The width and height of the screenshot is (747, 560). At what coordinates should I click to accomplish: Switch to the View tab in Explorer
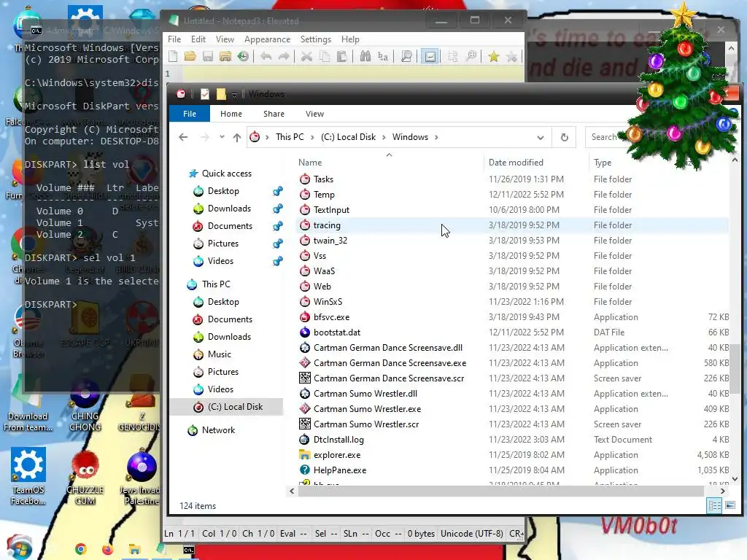tap(314, 114)
